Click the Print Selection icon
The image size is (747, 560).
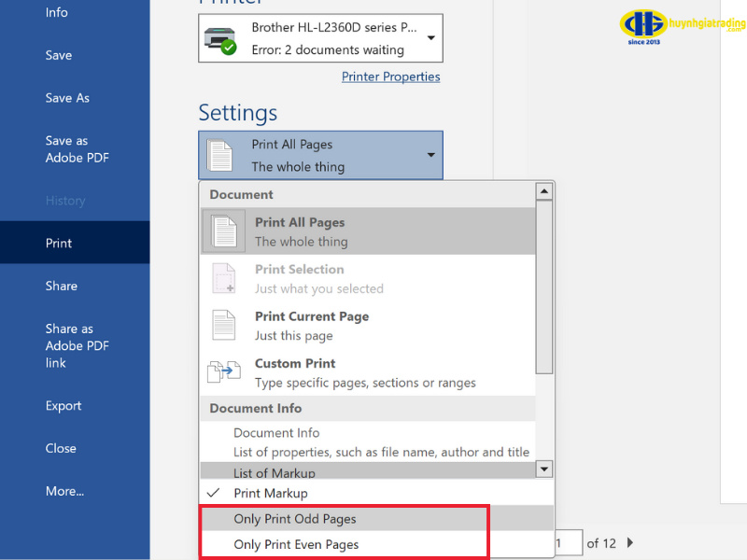pyautogui.click(x=223, y=278)
